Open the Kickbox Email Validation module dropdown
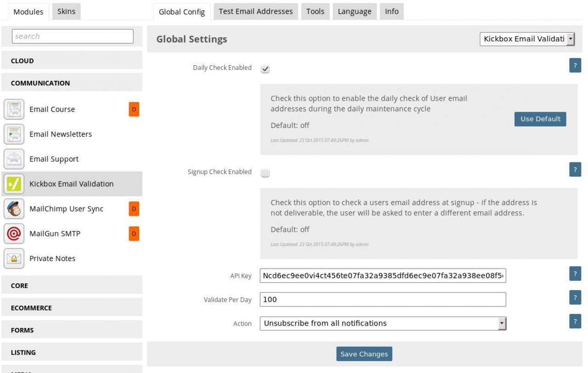 click(527, 39)
